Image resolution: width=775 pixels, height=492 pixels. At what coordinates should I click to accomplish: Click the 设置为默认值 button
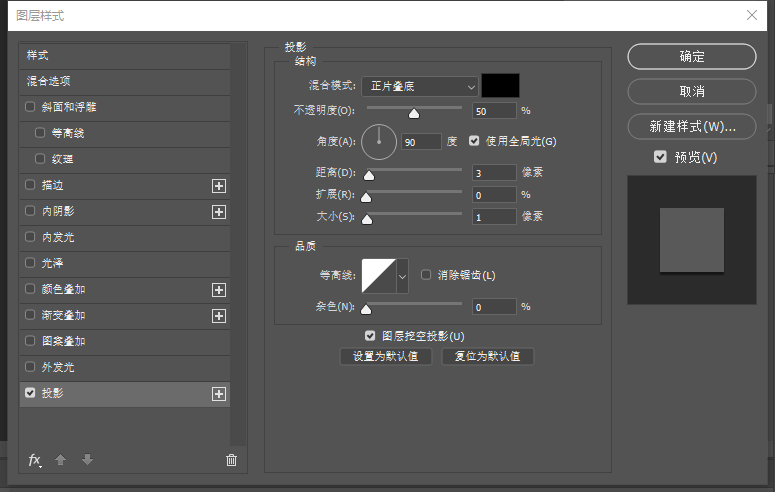(386, 357)
